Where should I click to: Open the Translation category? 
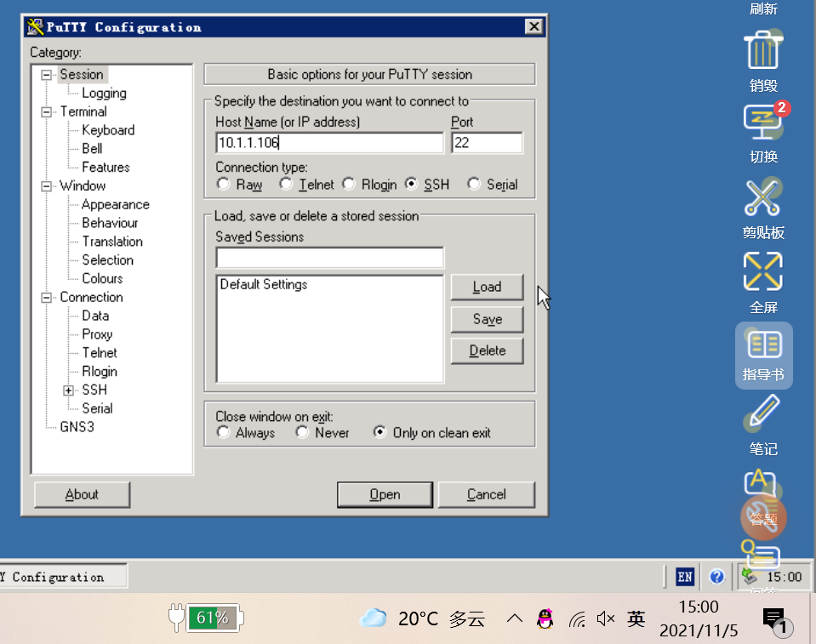112,242
